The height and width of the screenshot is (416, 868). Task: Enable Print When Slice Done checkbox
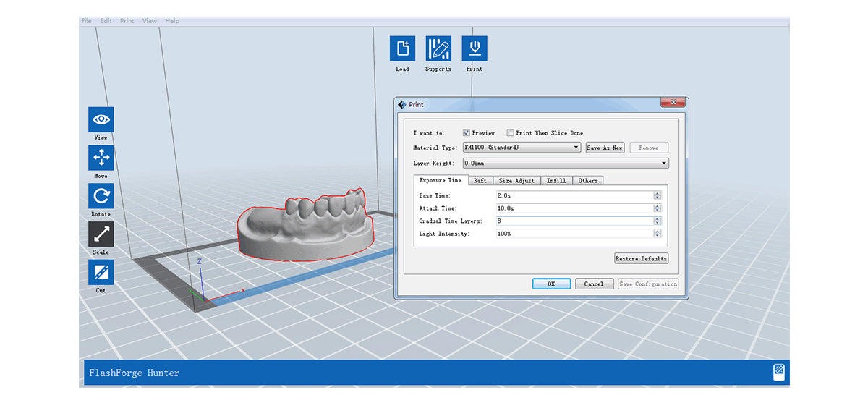point(511,133)
